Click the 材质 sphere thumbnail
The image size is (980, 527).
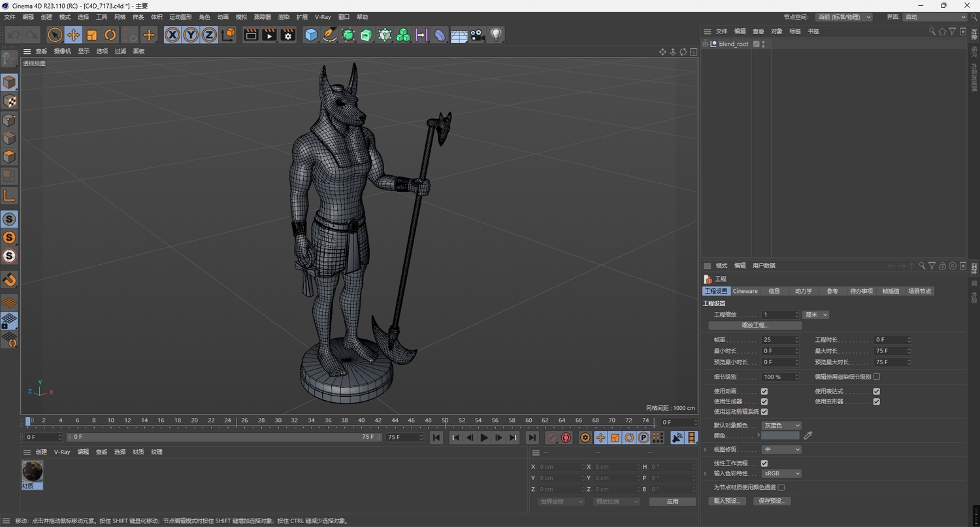[31, 471]
